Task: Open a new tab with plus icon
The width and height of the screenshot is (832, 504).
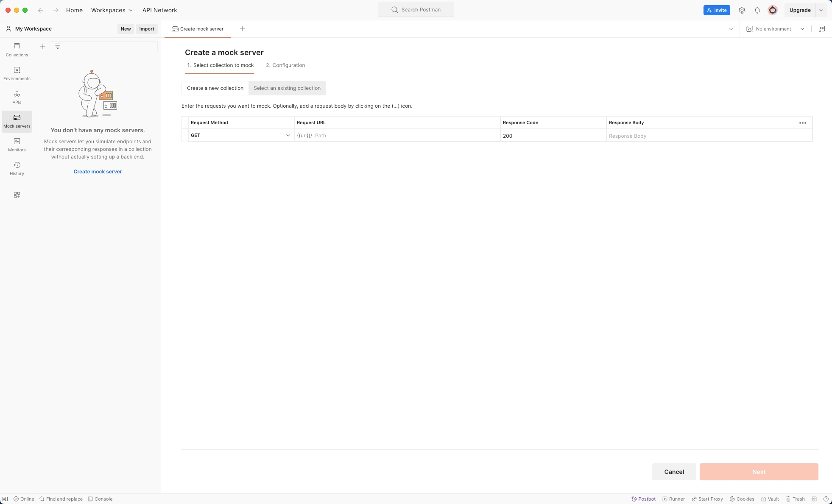Action: [243, 29]
